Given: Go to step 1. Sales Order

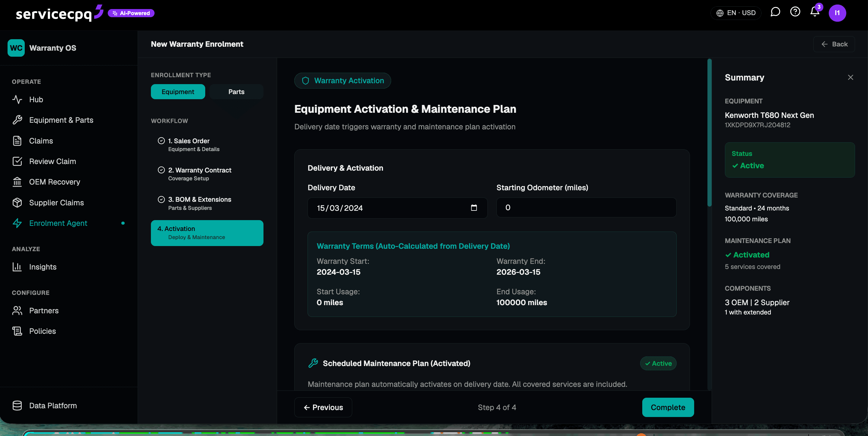Looking at the screenshot, I should pos(207,145).
